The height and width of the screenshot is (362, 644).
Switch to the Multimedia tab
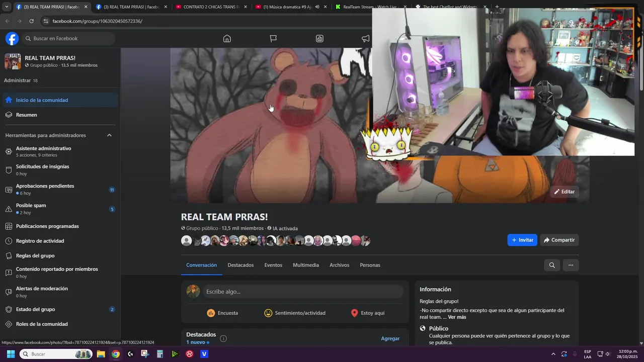click(306, 265)
